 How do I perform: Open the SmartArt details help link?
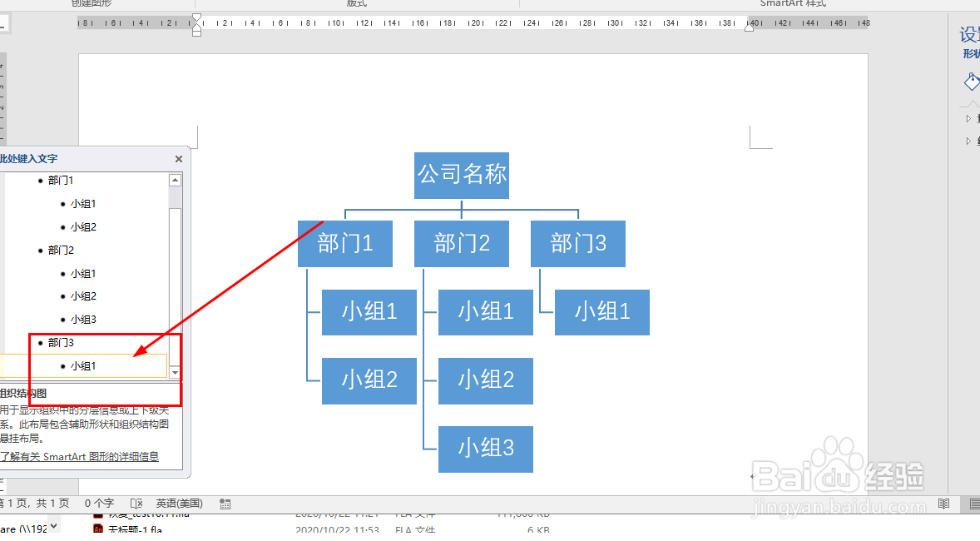click(79, 457)
